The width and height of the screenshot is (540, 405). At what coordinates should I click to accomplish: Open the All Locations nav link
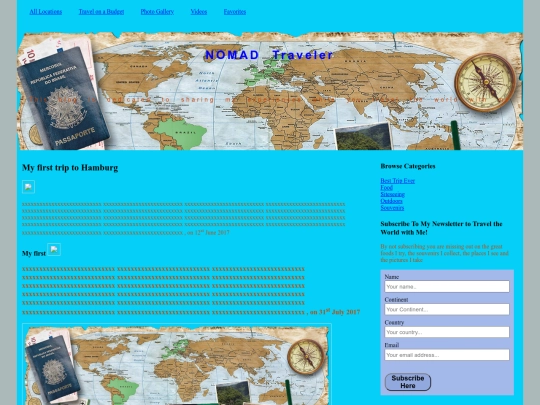coord(45,12)
